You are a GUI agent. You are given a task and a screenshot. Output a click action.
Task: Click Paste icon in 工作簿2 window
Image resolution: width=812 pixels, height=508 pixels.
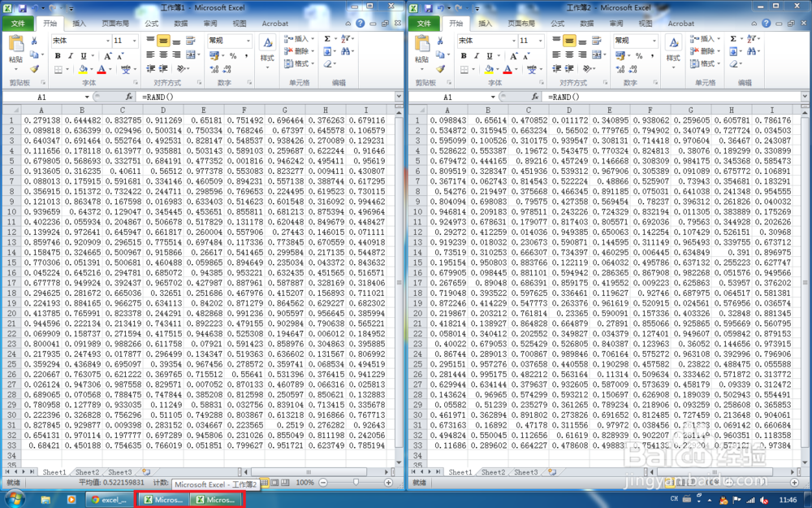click(x=422, y=45)
